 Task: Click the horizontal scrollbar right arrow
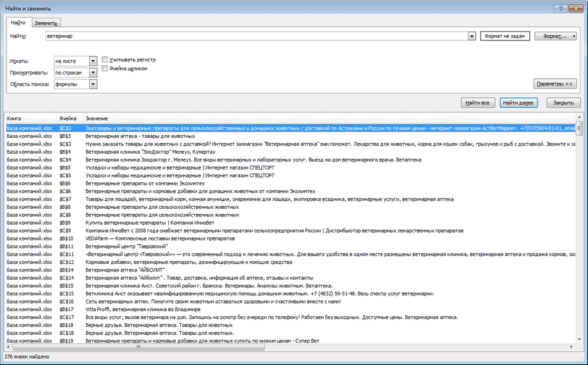(x=572, y=347)
